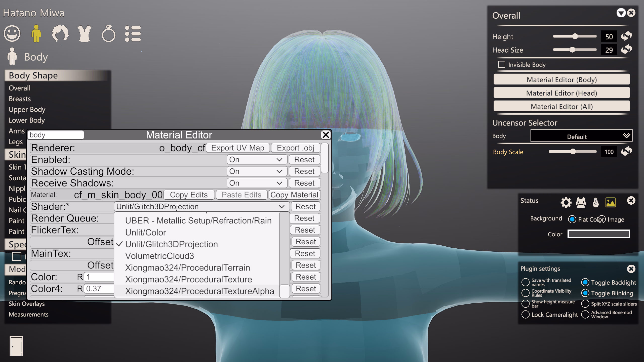This screenshot has height=362, width=644.
Task: Turn off Toggle Blinking option
Action: (x=585, y=293)
